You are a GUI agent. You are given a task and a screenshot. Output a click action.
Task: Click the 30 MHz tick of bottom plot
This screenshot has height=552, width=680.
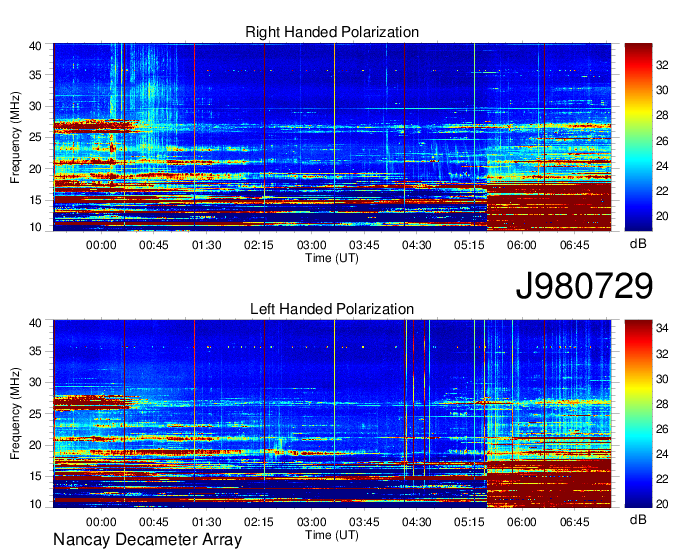(35, 382)
